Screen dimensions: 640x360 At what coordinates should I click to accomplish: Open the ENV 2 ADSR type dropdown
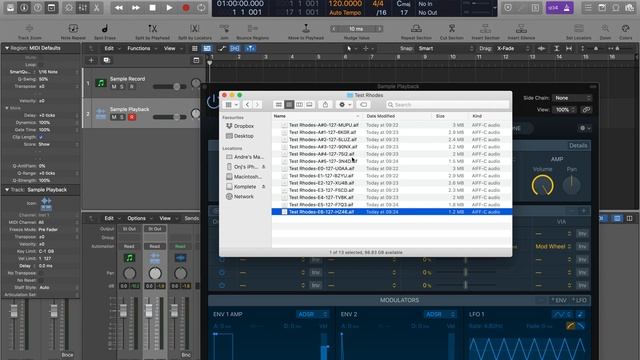(x=440, y=314)
